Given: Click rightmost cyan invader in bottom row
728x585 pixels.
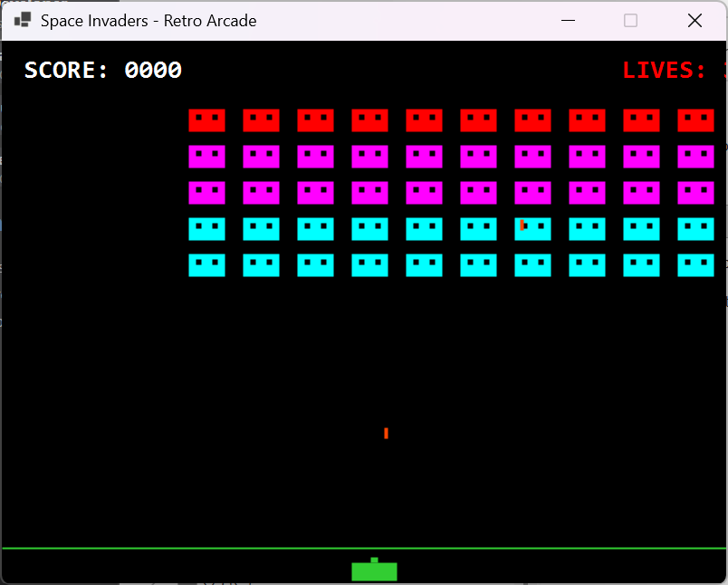Looking at the screenshot, I should 696,265.
